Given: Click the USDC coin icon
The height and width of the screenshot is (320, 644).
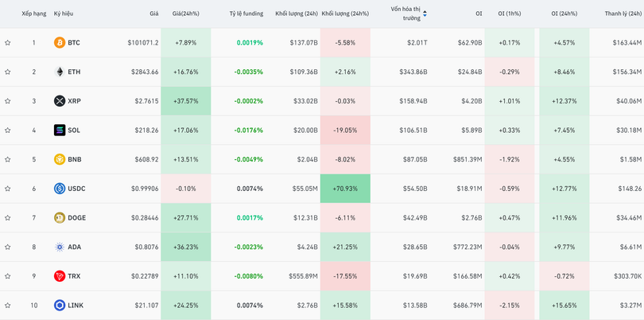Looking at the screenshot, I should [x=60, y=189].
